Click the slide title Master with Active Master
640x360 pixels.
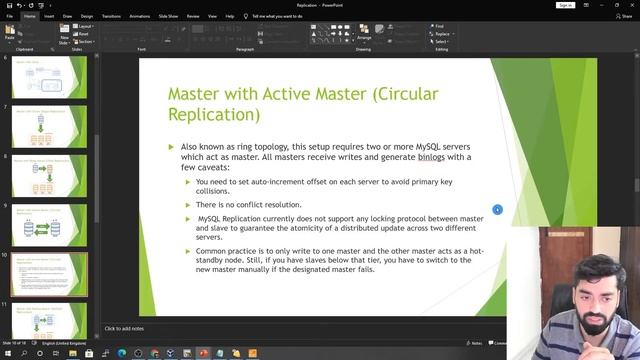(303, 104)
